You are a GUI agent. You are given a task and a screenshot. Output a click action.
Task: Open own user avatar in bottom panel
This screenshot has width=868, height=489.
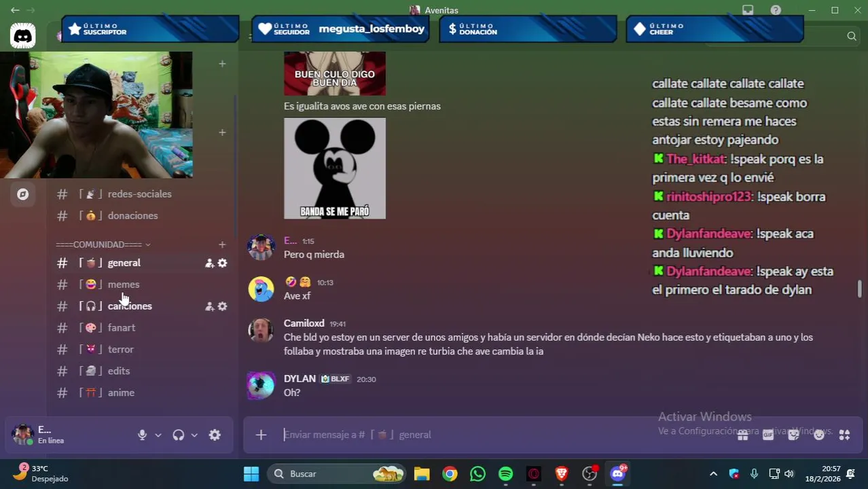[23, 435]
